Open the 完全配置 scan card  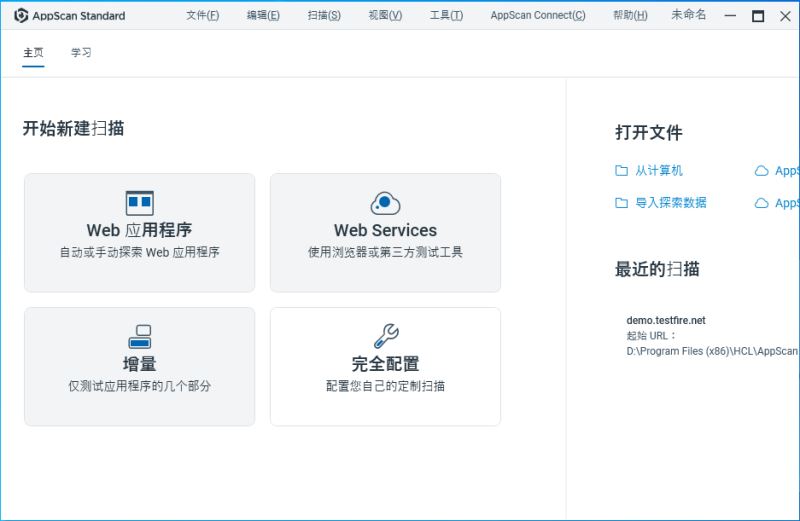click(x=385, y=366)
